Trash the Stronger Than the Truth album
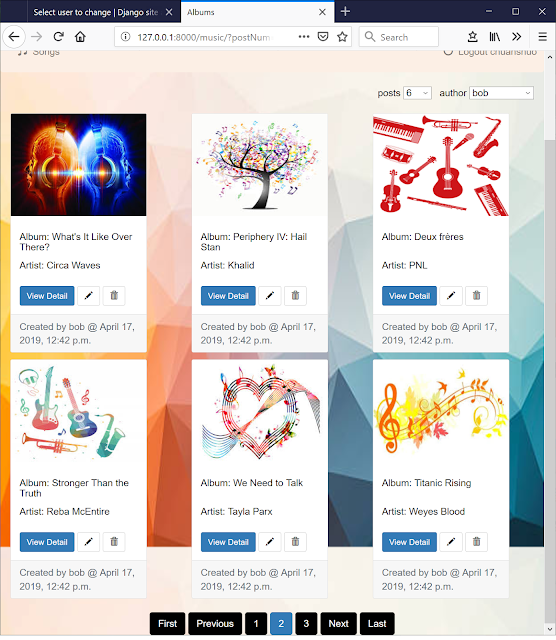 114,542
